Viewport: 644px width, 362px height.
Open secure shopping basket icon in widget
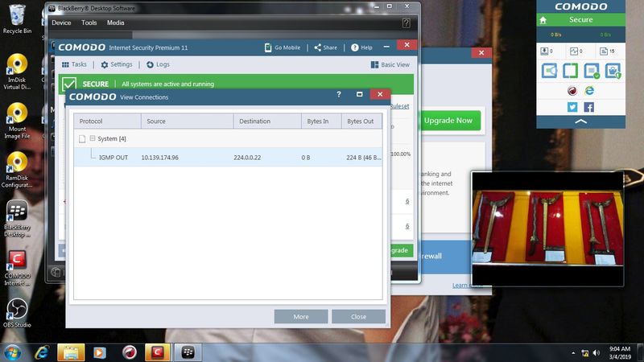coord(613,71)
